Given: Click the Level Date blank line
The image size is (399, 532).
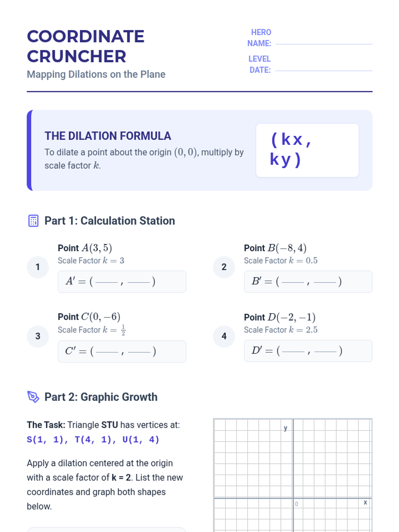Looking at the screenshot, I should (x=324, y=70).
